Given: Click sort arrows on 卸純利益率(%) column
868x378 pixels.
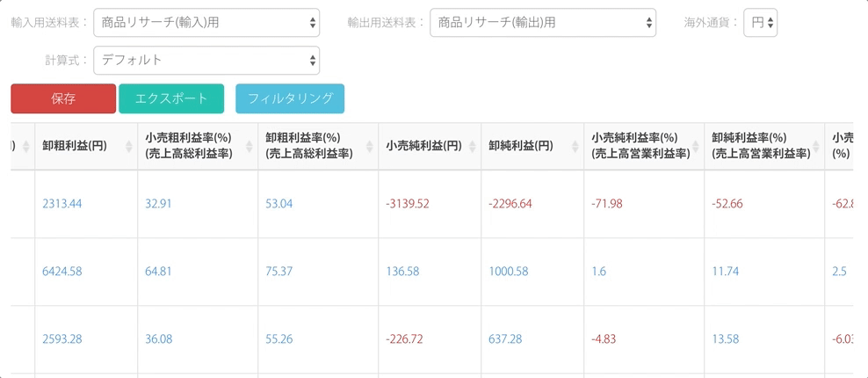Looking at the screenshot, I should [816, 146].
